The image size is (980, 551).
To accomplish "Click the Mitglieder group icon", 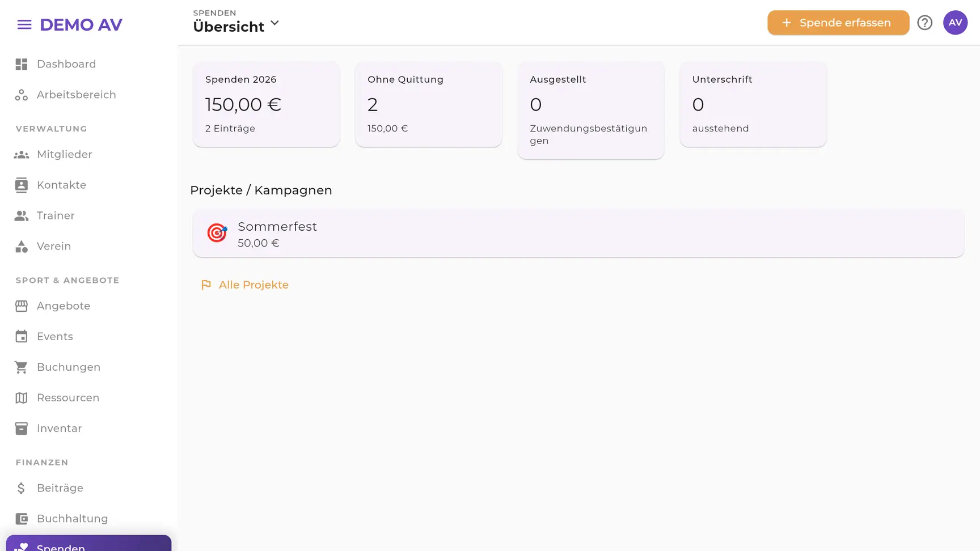I will point(22,154).
